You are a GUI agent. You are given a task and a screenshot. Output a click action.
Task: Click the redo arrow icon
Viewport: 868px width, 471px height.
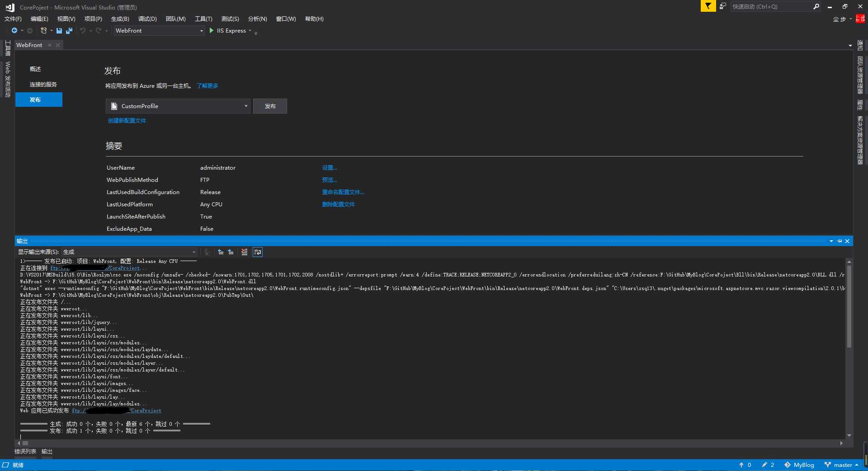coord(99,30)
